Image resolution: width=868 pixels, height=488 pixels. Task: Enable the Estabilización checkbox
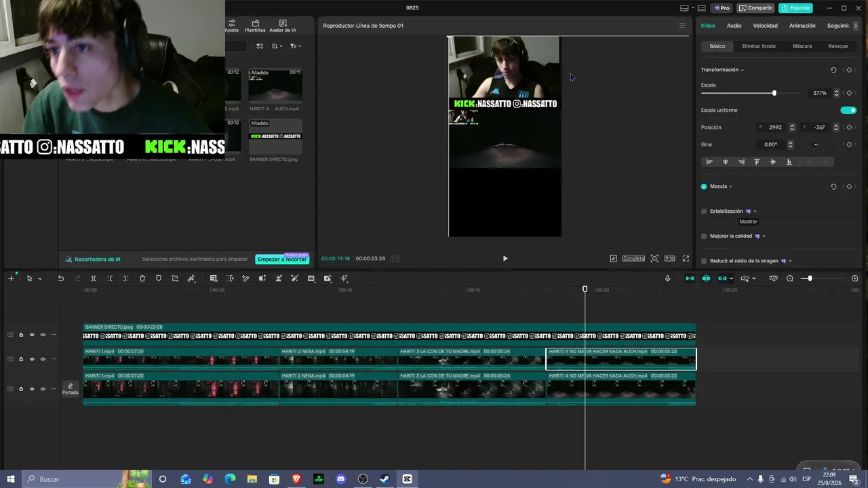[704, 211]
